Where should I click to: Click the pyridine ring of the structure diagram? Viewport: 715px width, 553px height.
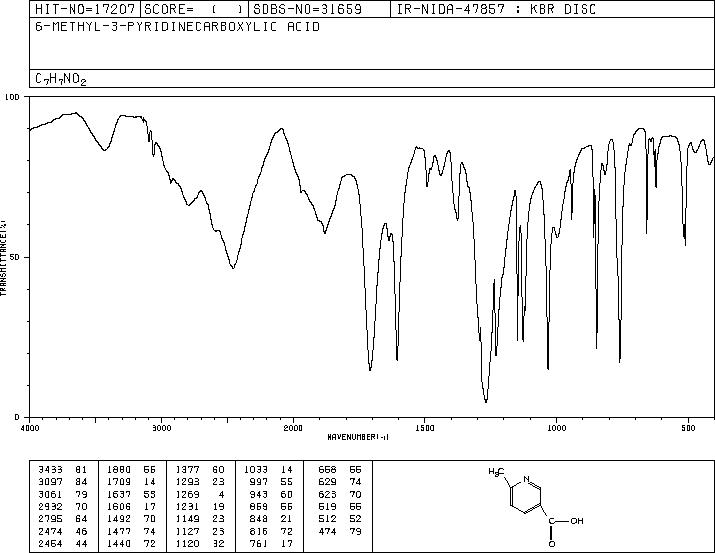pyautogui.click(x=526, y=496)
